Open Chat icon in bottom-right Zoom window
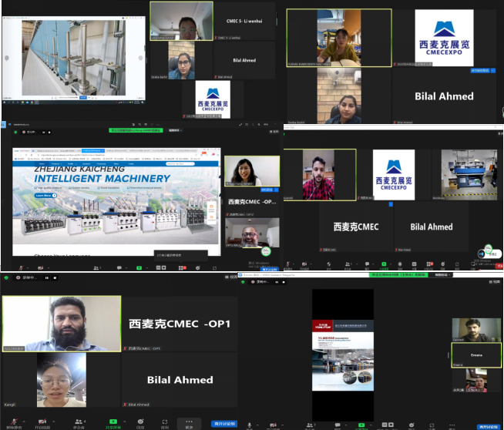 click(338, 425)
